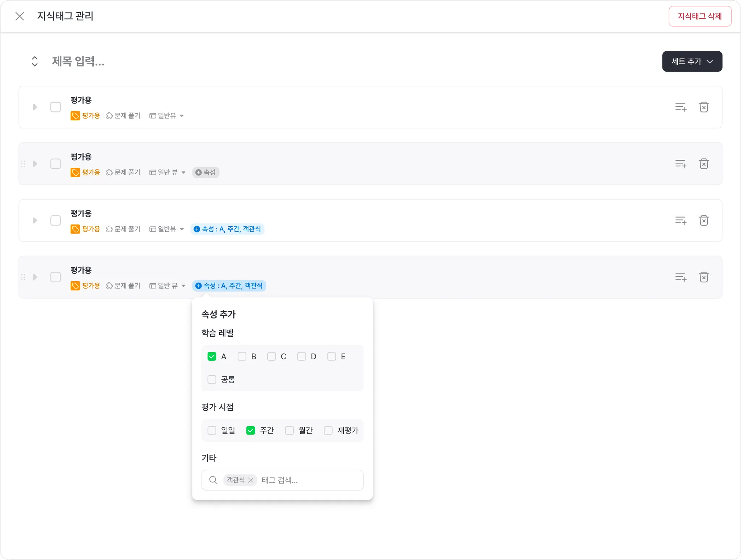741x560 pixels.
Task: Check the 월간 evaluation timing checkbox
Action: (289, 430)
